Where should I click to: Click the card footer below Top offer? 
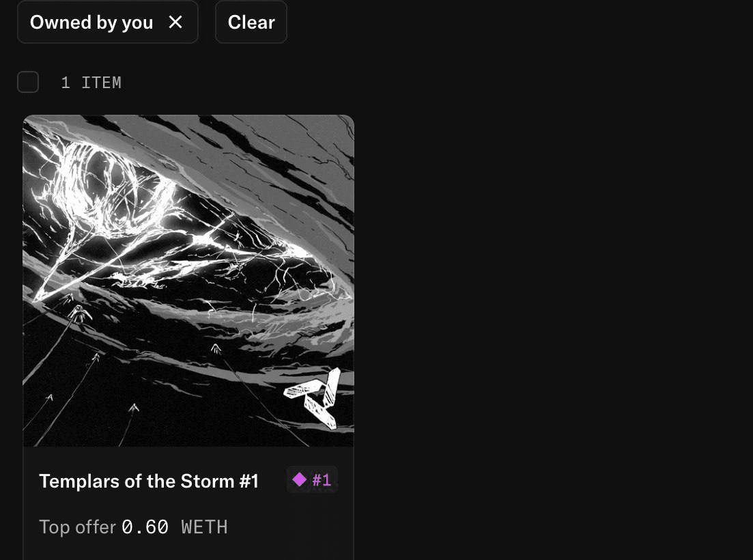188,550
